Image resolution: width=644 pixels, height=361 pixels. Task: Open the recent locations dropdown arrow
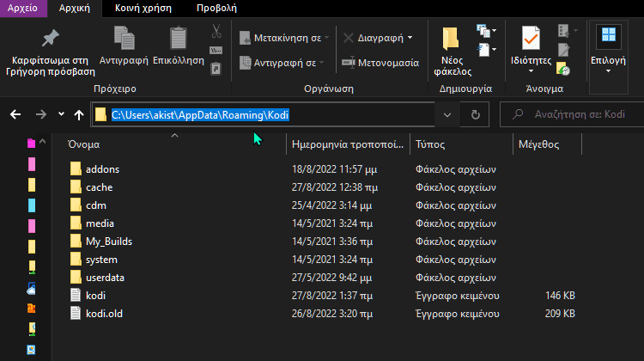pyautogui.click(x=61, y=114)
